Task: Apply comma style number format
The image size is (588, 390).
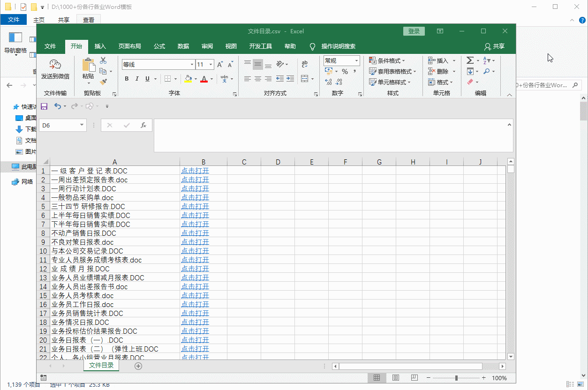Action: coord(354,71)
